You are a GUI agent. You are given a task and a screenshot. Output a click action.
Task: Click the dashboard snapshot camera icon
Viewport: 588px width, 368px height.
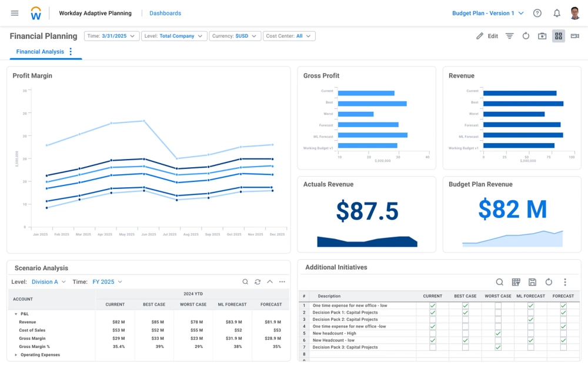[x=542, y=36]
